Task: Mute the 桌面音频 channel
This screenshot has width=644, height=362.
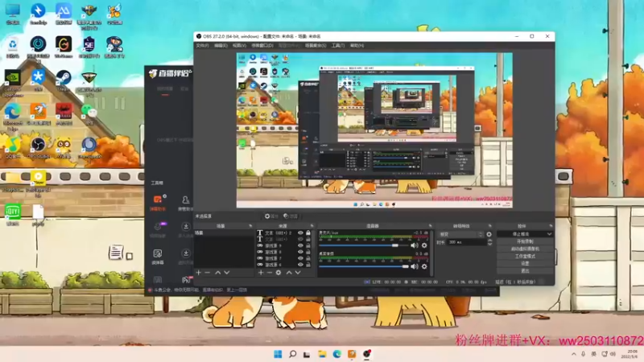Action: [414, 266]
